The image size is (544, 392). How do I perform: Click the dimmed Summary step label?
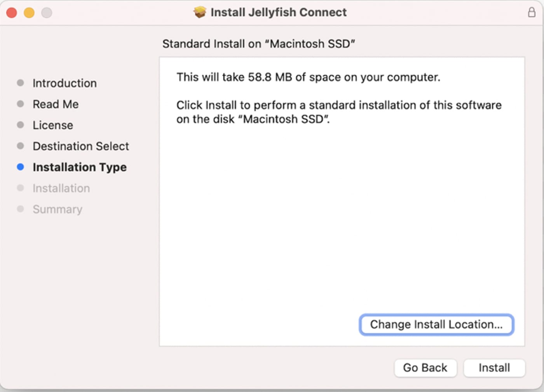point(58,209)
